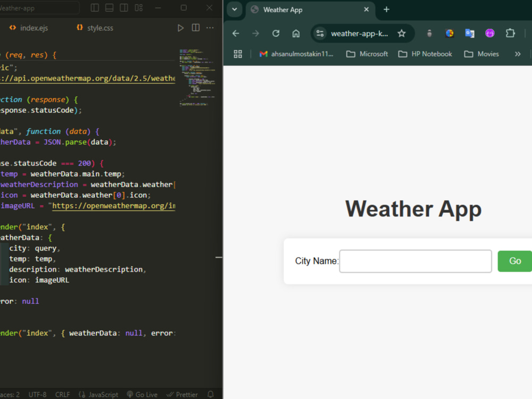This screenshot has width=532, height=399.
Task: Change the CRLF line ending setting
Action: coord(62,395)
